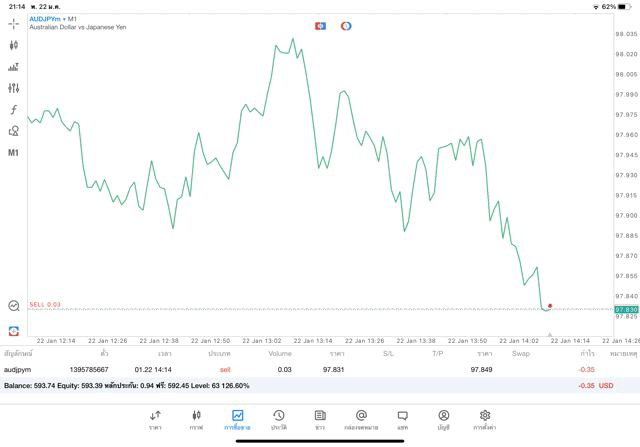Open the news (ข่าว) tab
640x447 pixels.
[x=319, y=419]
